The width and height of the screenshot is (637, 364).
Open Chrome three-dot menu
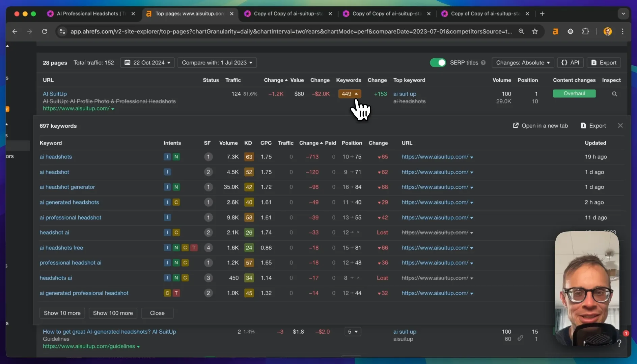[x=623, y=31]
